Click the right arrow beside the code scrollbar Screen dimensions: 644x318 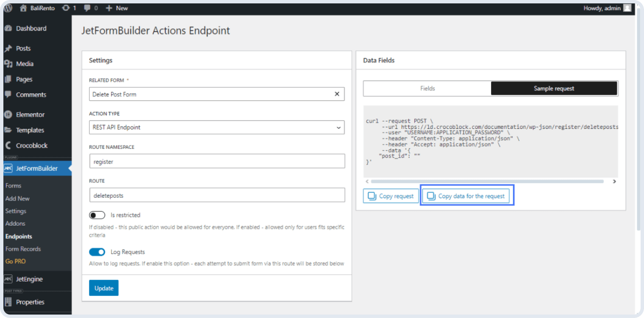click(614, 181)
